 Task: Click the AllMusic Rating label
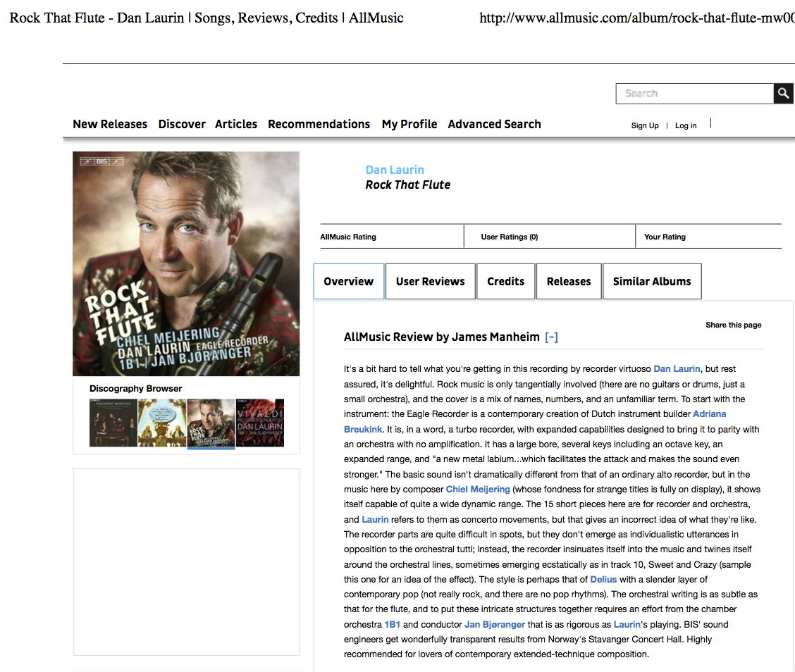click(348, 237)
